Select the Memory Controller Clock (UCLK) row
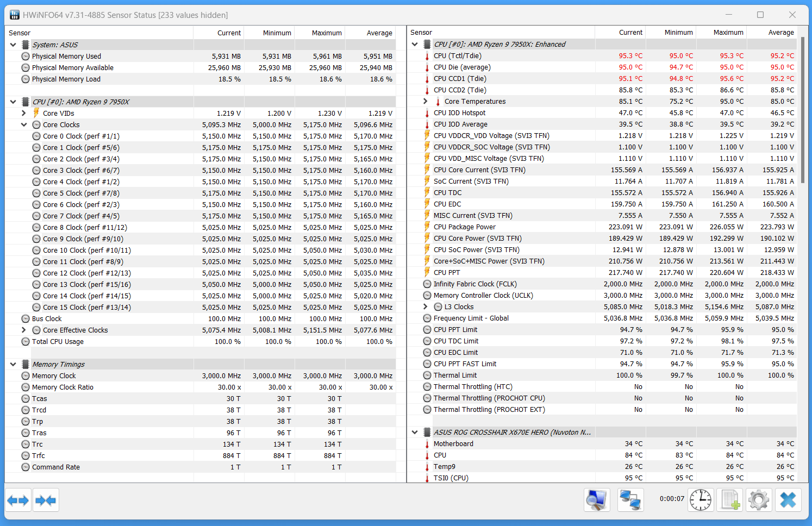 pos(602,296)
